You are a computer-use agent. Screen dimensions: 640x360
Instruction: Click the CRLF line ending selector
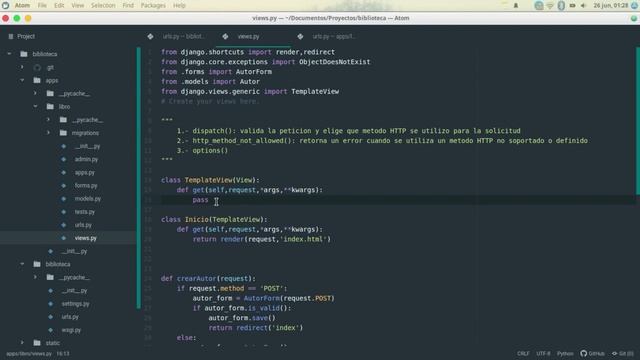point(523,353)
